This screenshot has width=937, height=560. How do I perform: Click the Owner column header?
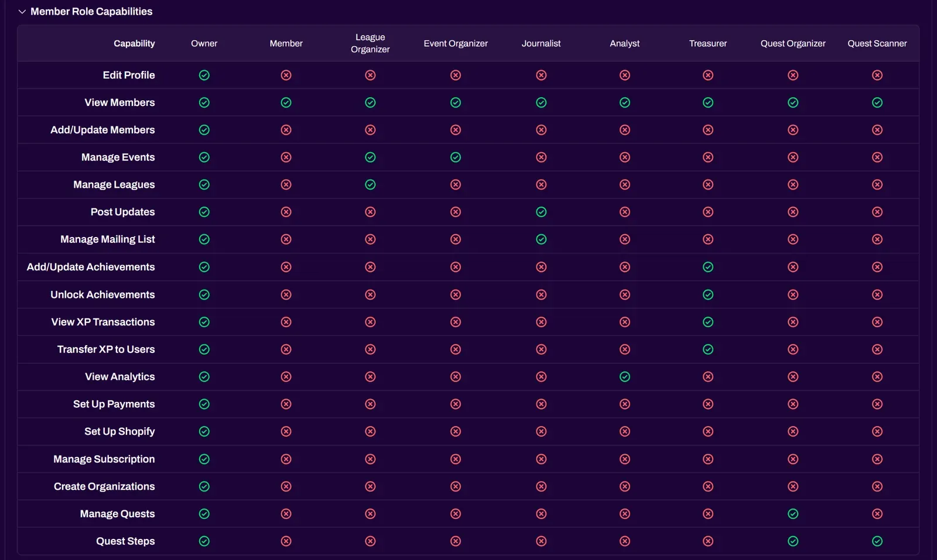click(x=204, y=43)
